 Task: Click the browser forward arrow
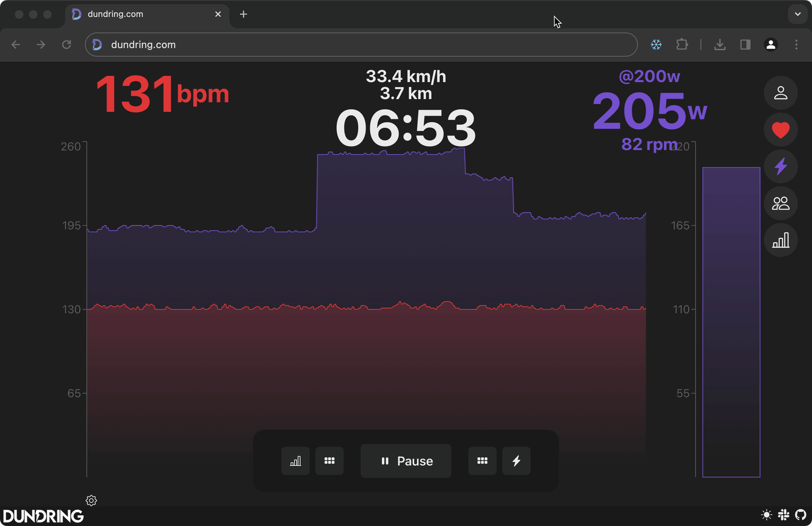click(x=41, y=44)
